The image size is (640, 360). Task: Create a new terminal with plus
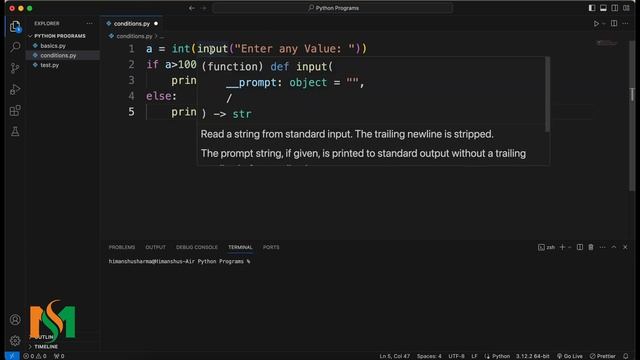(562, 247)
